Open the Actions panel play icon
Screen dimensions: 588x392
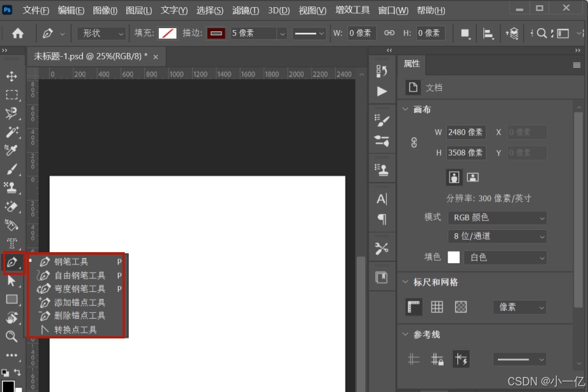pos(382,91)
